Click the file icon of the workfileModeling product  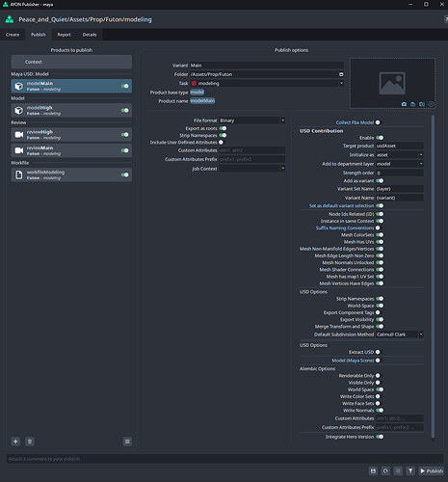pyautogui.click(x=19, y=174)
